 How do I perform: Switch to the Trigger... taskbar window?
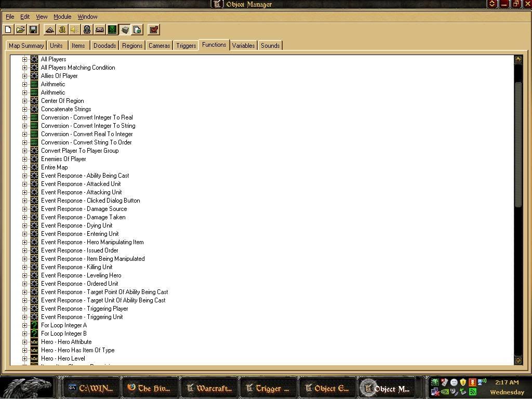[268, 388]
